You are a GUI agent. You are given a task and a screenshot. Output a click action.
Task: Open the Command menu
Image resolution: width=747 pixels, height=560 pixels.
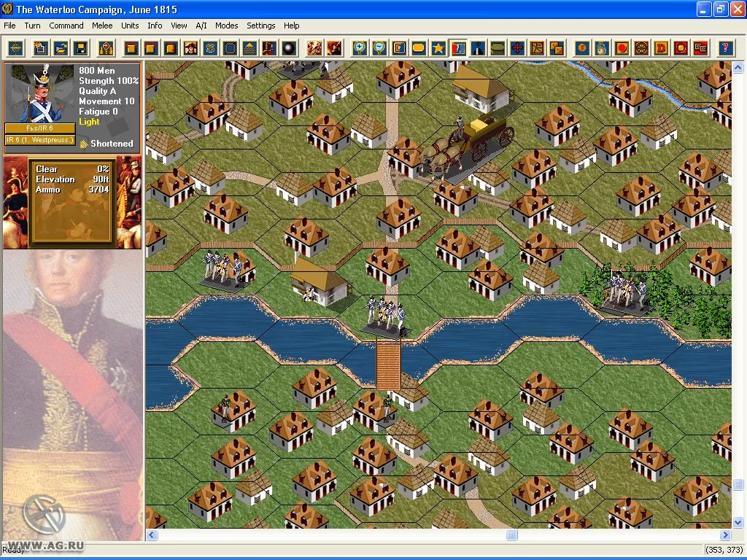pos(66,26)
